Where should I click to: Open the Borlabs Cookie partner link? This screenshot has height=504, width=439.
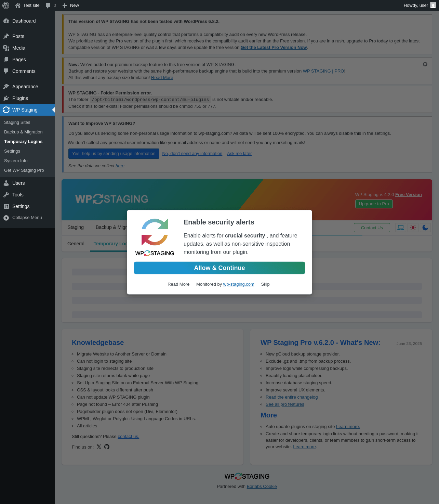[x=262, y=487]
